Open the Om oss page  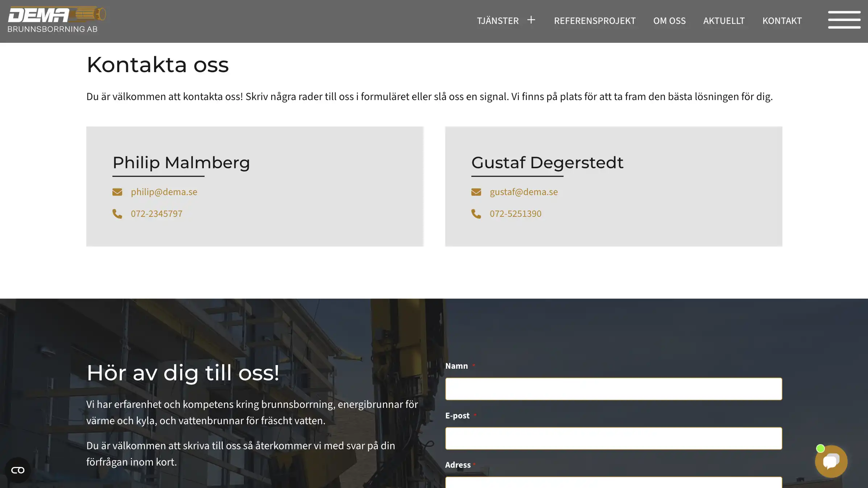point(669,21)
